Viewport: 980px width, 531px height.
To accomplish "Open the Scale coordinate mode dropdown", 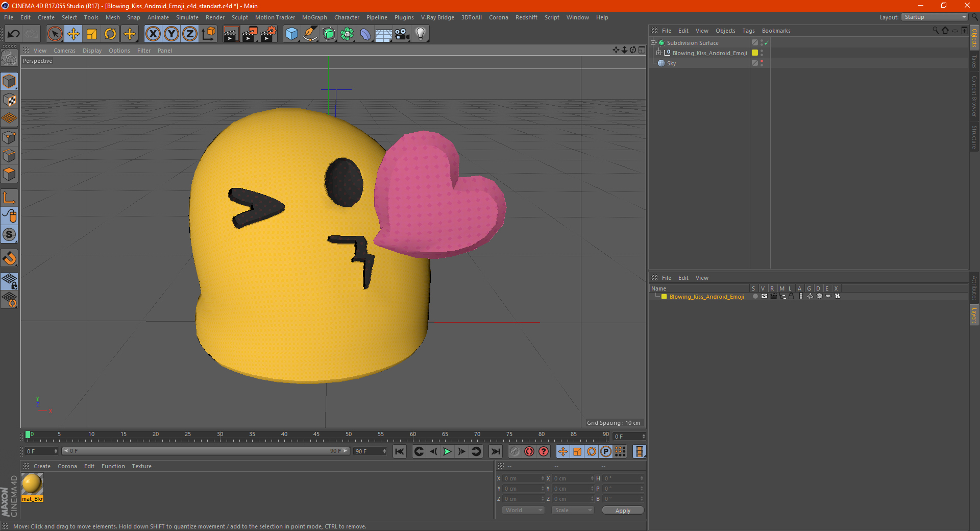I will pos(573,510).
